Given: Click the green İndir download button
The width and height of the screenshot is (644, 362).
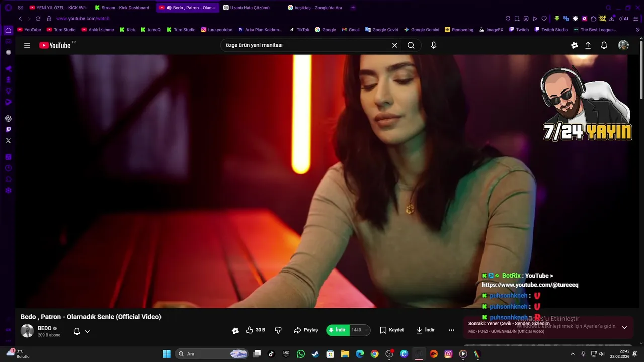Looking at the screenshot, I should pos(338,330).
